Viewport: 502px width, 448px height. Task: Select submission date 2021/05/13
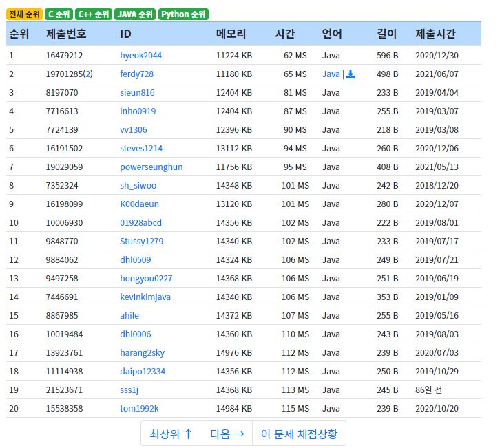click(437, 167)
